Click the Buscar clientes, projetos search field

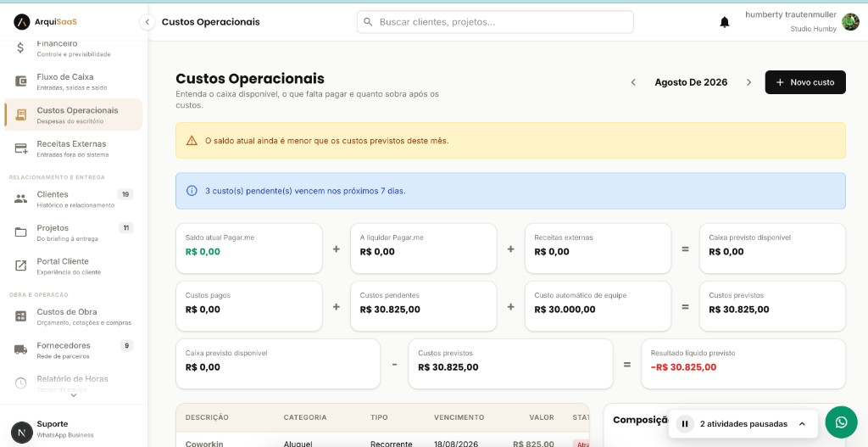point(495,22)
